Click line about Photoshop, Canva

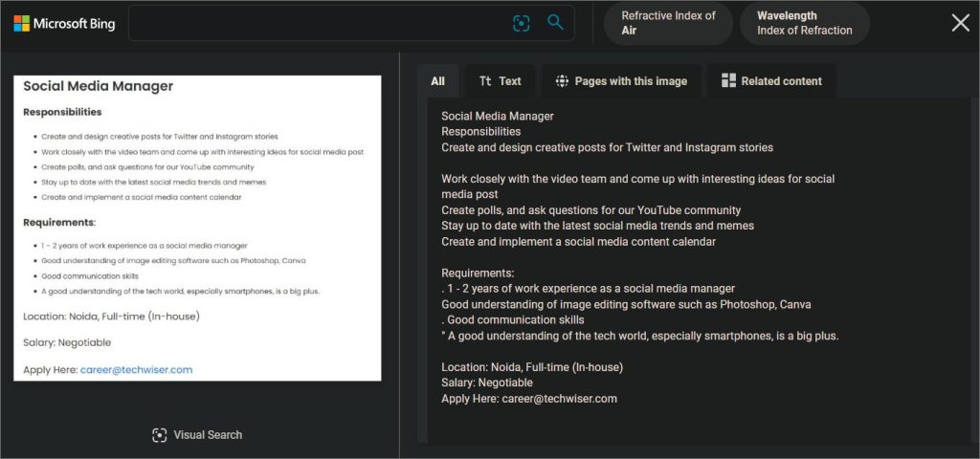(x=626, y=305)
